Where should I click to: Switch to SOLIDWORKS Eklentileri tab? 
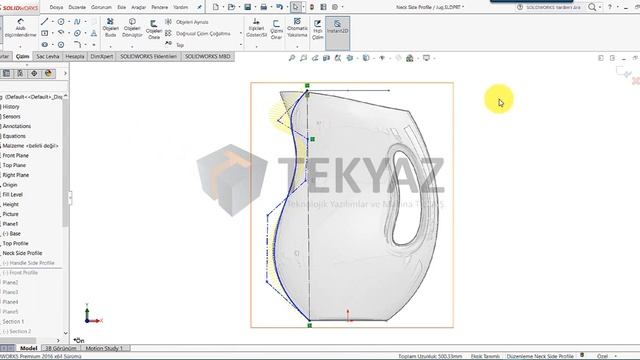click(149, 56)
